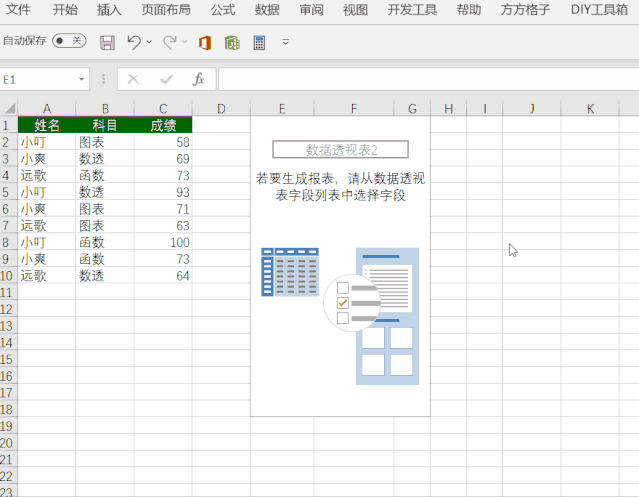Switch to the 公式 ribbon tab
The height and width of the screenshot is (497, 639).
pyautogui.click(x=223, y=9)
